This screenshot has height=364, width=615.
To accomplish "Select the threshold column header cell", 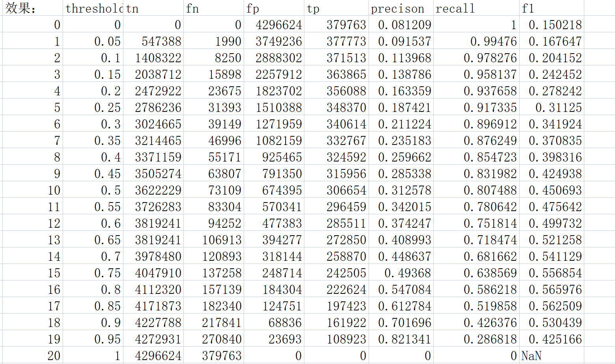I will pos(93,8).
